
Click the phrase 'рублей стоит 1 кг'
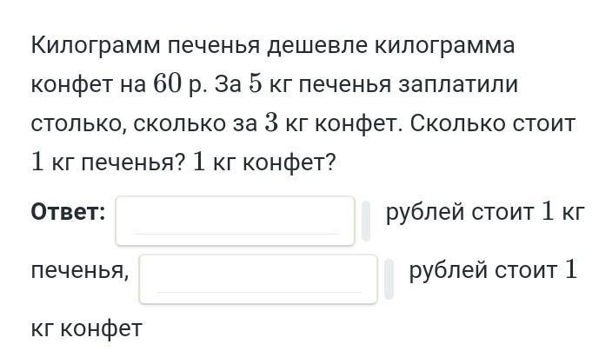pyautogui.click(x=485, y=212)
